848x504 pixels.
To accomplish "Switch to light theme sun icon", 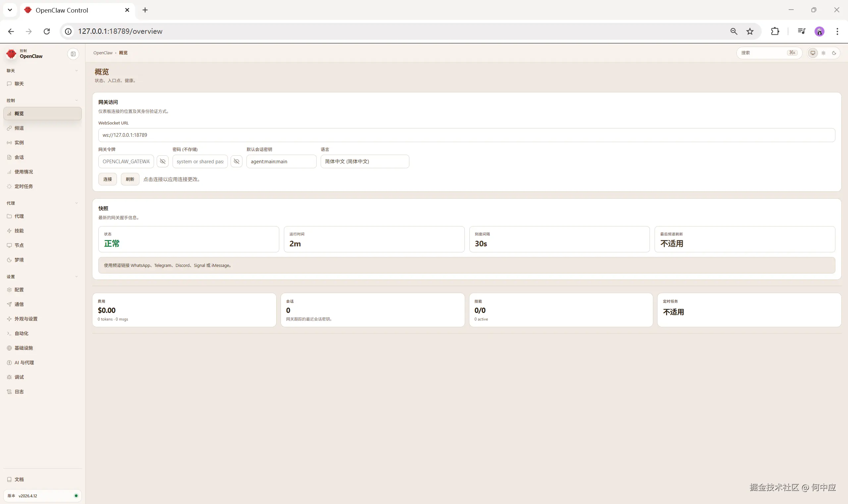I will point(823,53).
